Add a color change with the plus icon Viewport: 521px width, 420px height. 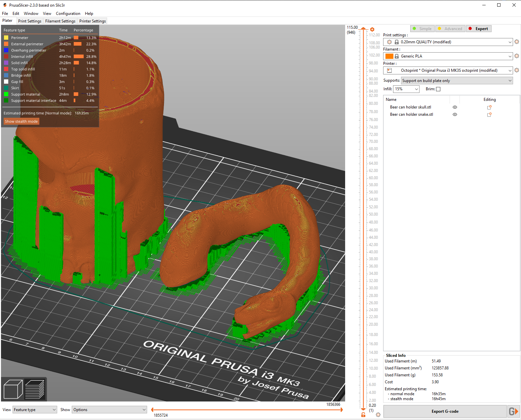tap(372, 29)
